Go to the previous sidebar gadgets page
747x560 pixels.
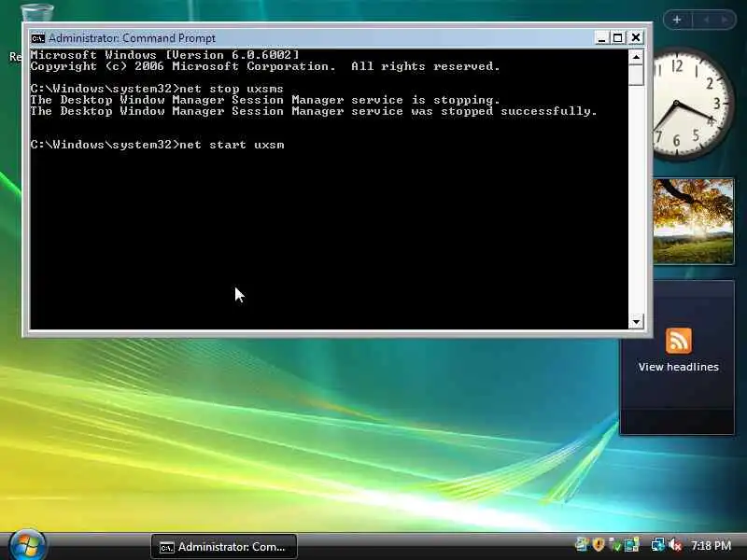pos(706,20)
